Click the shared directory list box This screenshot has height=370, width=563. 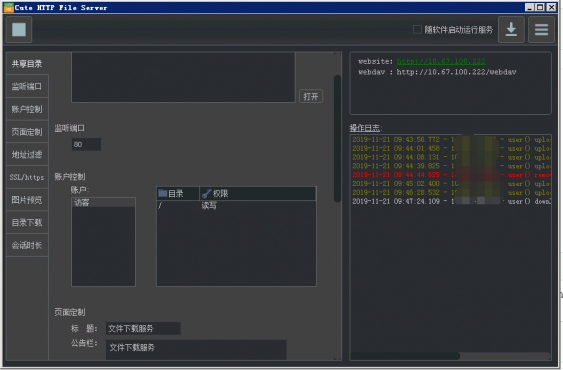coord(183,77)
